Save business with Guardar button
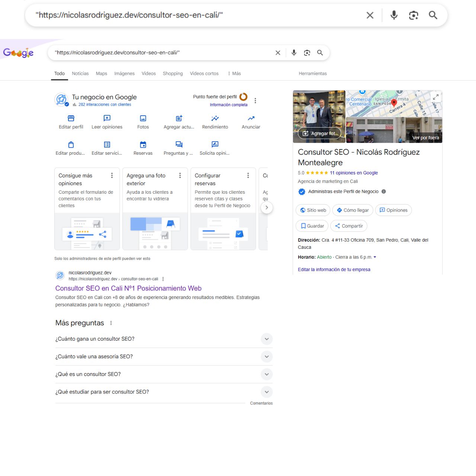This screenshot has width=476, height=476. (312, 226)
